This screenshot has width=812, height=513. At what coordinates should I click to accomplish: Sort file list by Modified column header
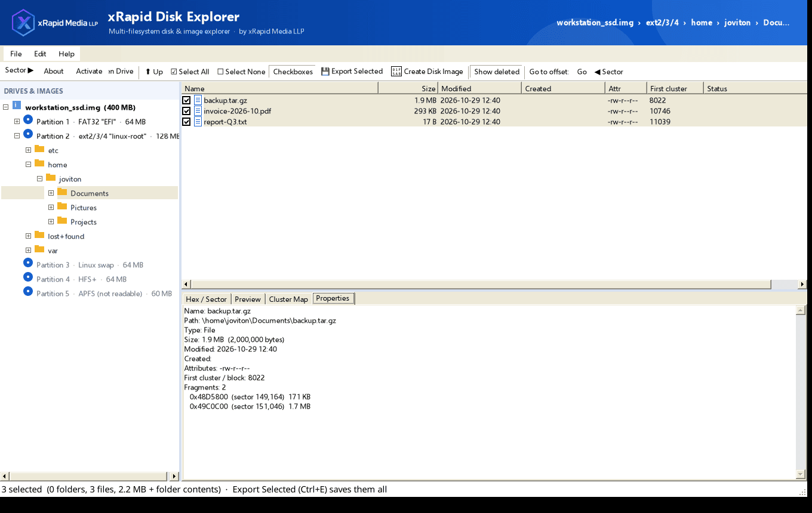pyautogui.click(x=480, y=88)
